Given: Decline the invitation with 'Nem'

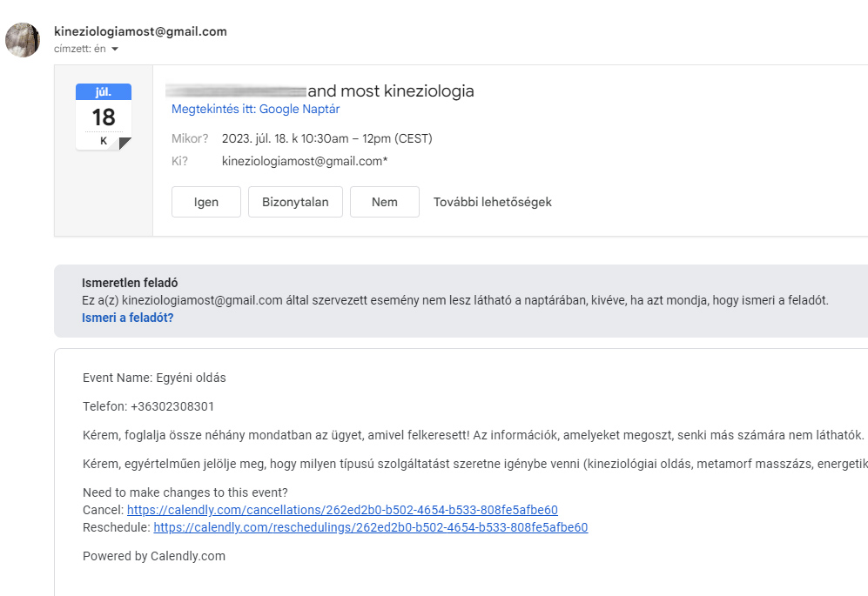Looking at the screenshot, I should tap(384, 202).
